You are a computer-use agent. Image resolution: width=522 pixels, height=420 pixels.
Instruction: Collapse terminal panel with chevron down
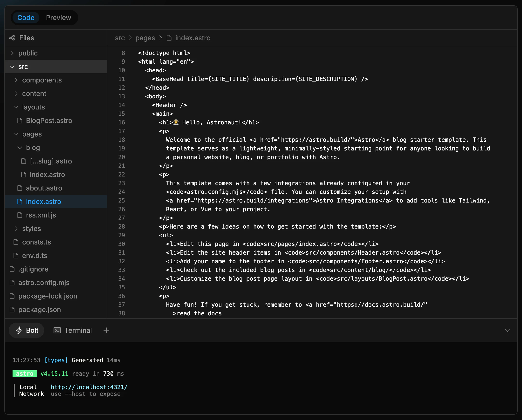point(507,331)
